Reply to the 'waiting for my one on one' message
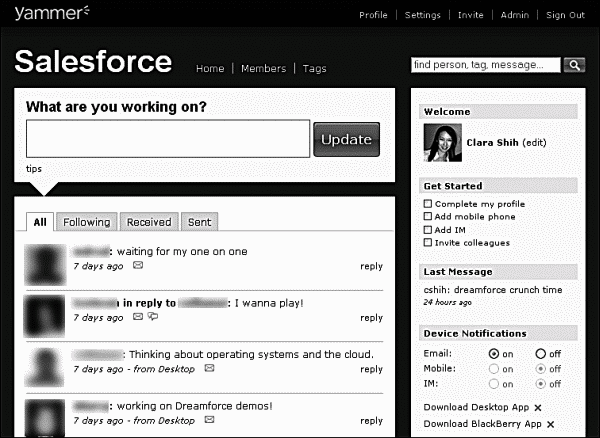Viewport: 600px width, 438px height. pyautogui.click(x=371, y=267)
